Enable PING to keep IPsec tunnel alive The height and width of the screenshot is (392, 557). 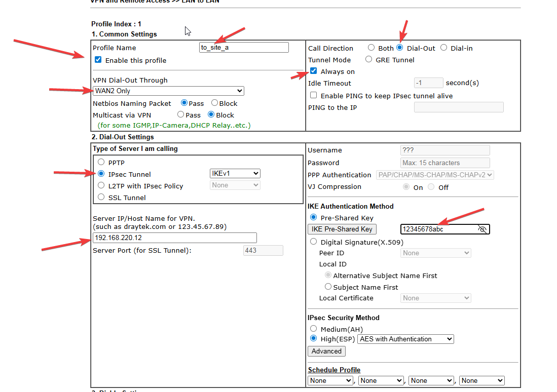click(x=313, y=95)
